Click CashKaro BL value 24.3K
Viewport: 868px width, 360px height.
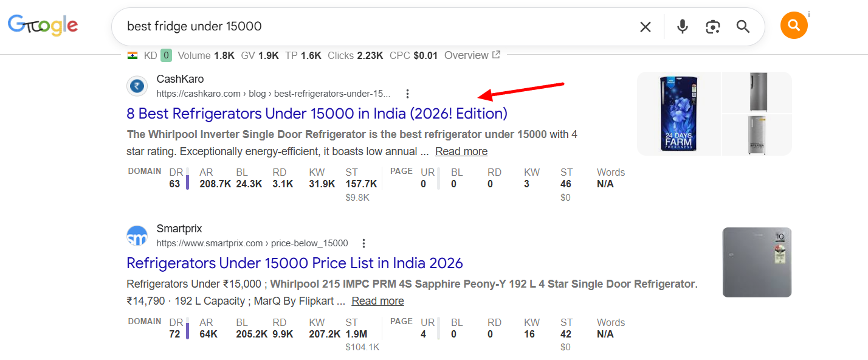click(249, 184)
